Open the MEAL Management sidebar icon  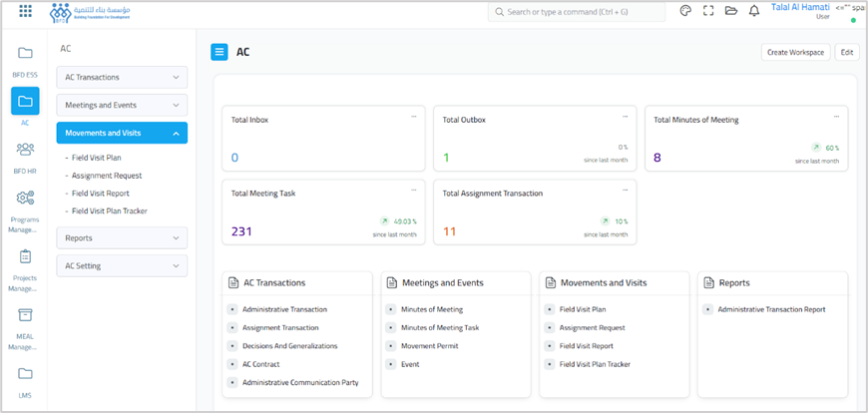[x=25, y=315]
